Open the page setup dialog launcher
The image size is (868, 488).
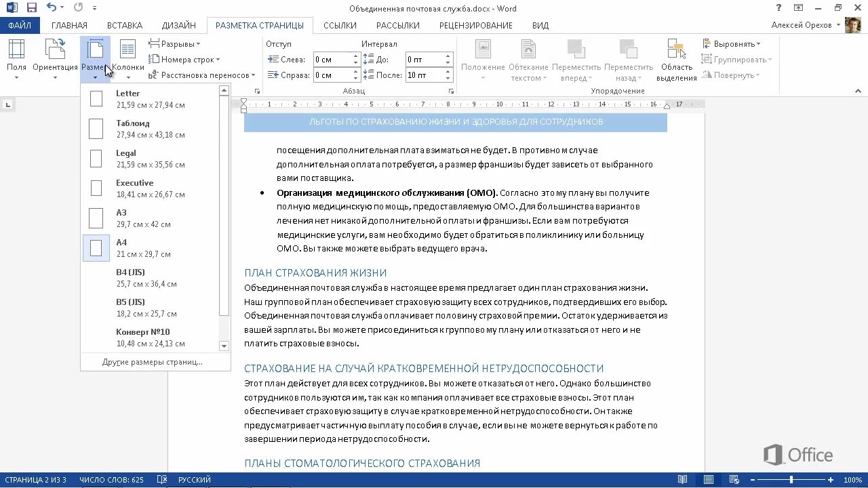tap(257, 91)
